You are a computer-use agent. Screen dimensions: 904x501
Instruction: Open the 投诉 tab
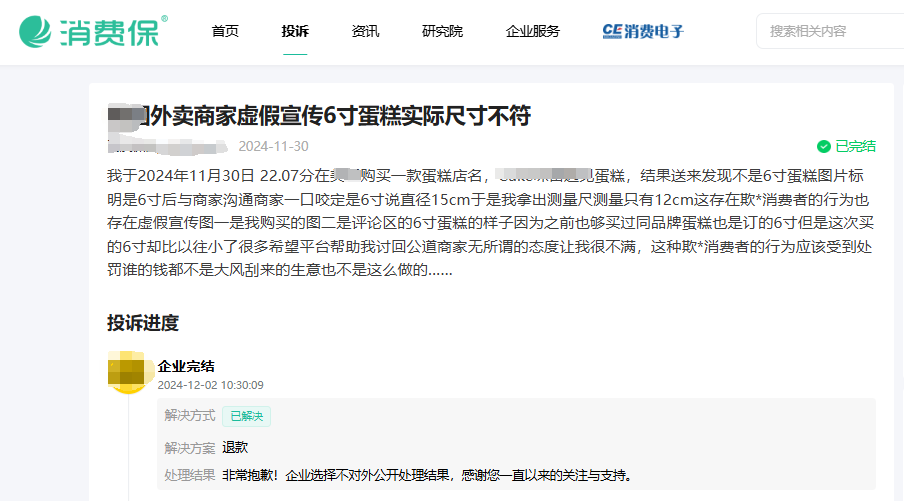(x=295, y=31)
